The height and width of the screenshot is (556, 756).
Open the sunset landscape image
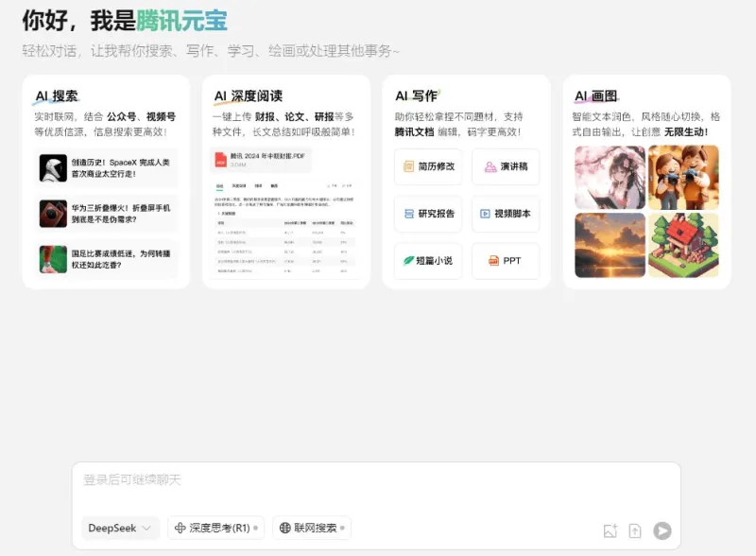pyautogui.click(x=610, y=245)
